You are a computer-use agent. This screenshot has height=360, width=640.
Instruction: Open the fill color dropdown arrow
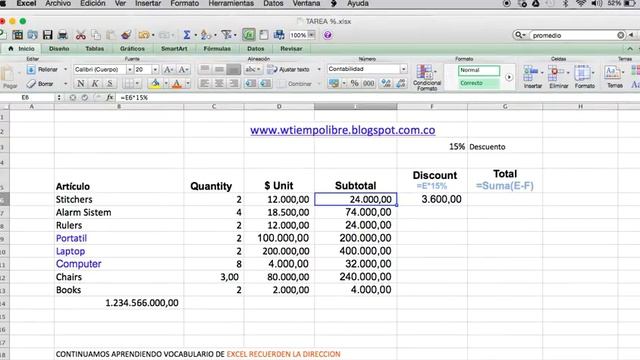pos(166,84)
